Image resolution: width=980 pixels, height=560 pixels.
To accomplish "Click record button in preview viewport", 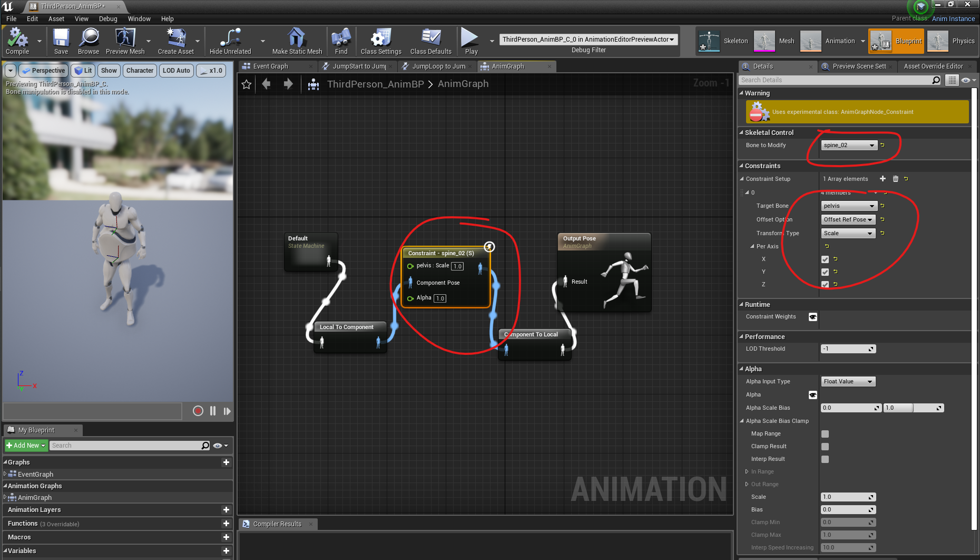I will 198,411.
